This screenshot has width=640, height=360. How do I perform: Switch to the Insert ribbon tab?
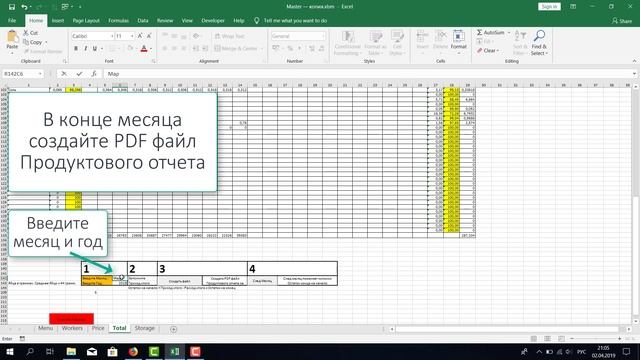click(x=58, y=20)
